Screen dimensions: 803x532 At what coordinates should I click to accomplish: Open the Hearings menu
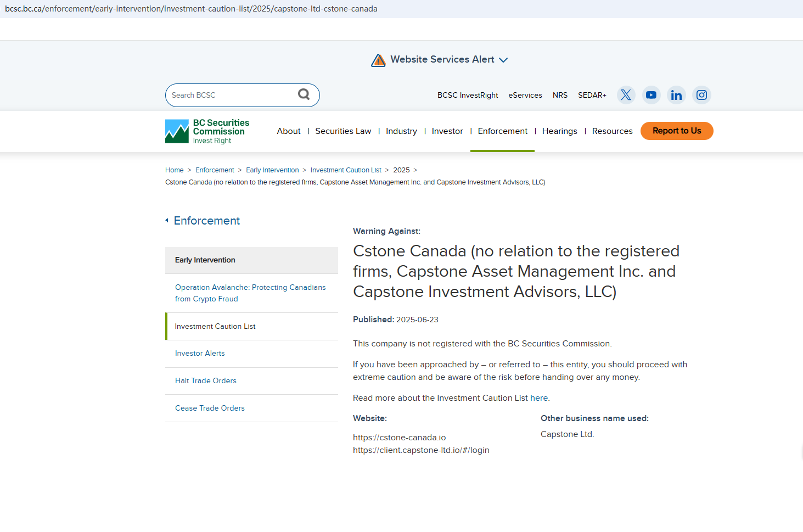[560, 131]
